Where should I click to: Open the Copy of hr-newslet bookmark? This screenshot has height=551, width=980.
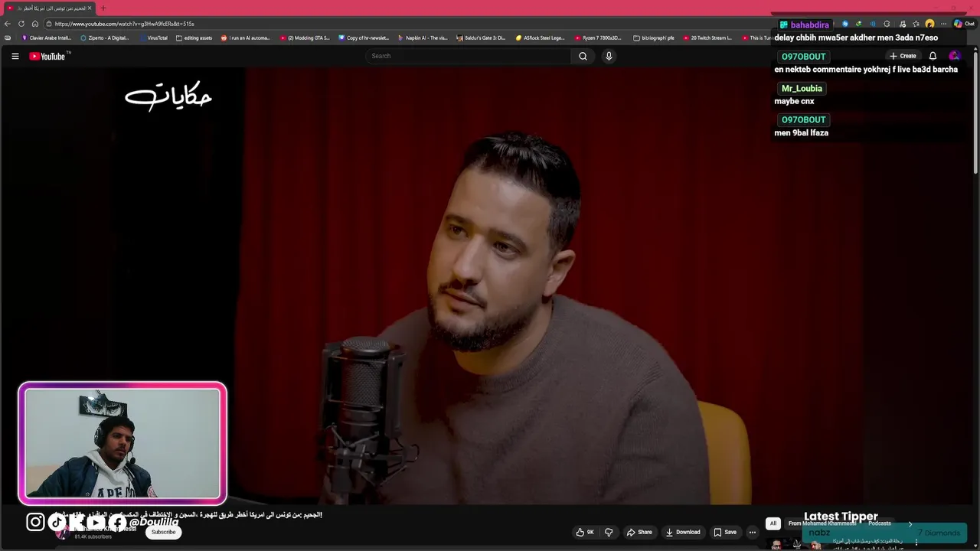coord(364,37)
